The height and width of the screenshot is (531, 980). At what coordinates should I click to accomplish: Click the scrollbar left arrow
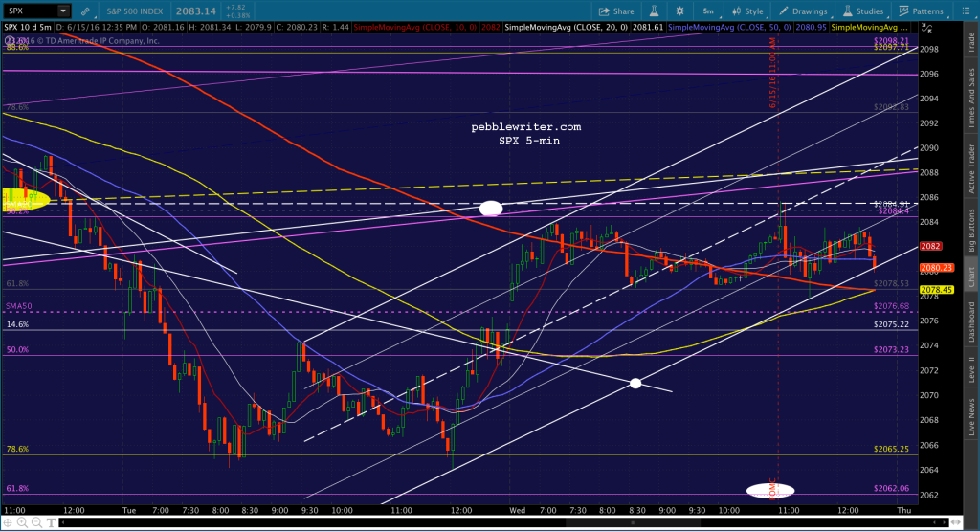[62, 522]
